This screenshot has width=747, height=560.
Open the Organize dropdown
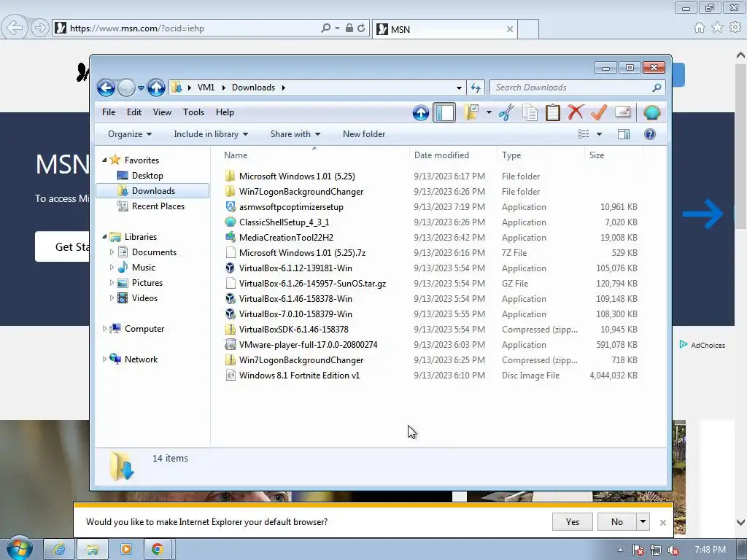click(130, 134)
